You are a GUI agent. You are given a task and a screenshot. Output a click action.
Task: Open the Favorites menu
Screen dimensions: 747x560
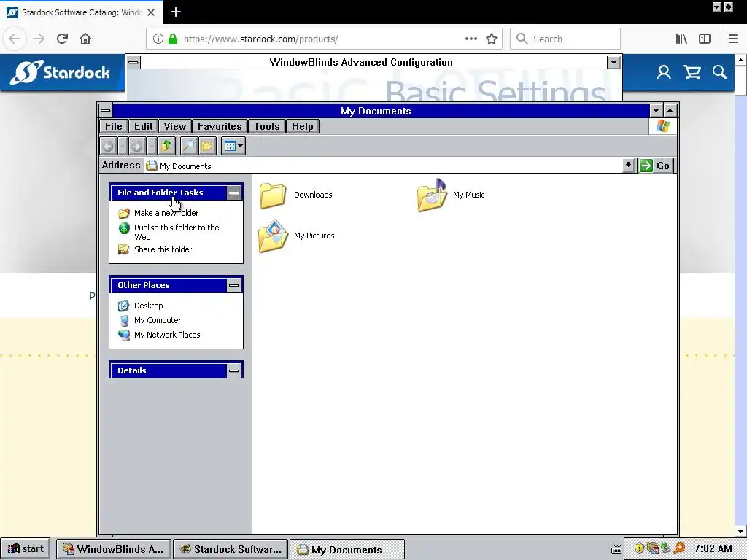(220, 126)
